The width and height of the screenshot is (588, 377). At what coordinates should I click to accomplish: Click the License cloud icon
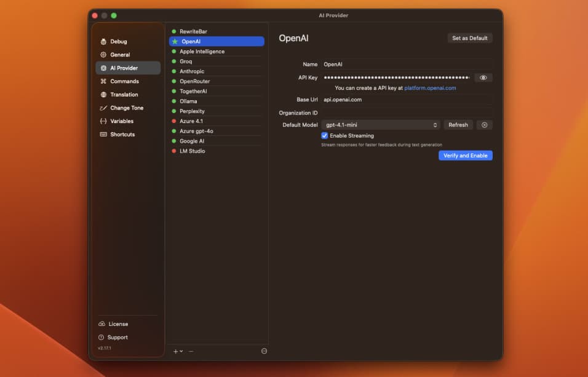(x=102, y=324)
